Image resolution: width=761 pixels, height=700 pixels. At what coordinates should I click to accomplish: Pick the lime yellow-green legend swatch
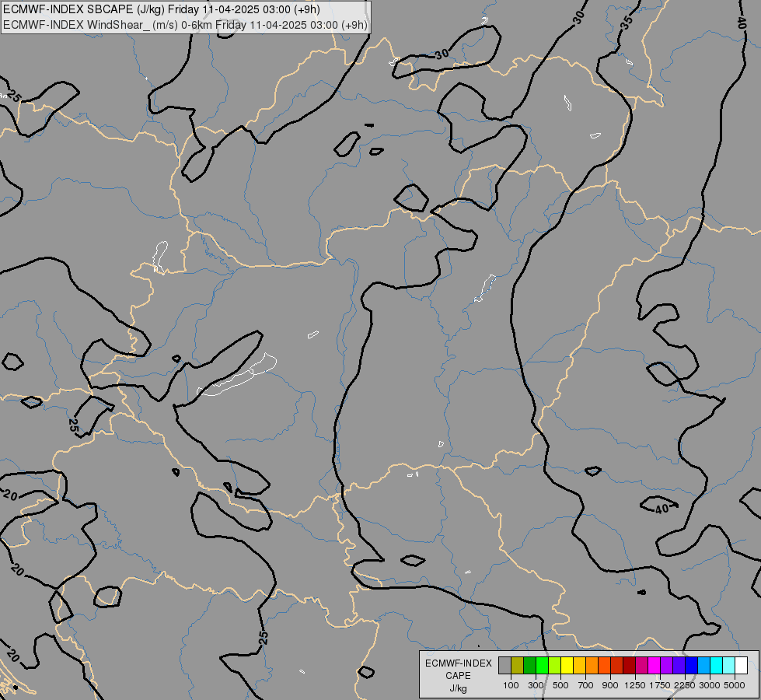click(554, 665)
